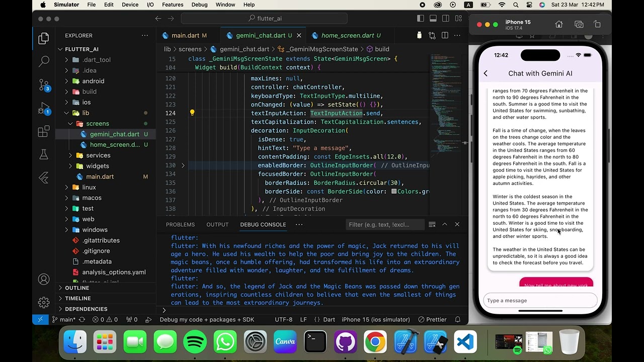Switch to home_screen.dart editor tab
The width and height of the screenshot is (644, 362).
(x=347, y=35)
